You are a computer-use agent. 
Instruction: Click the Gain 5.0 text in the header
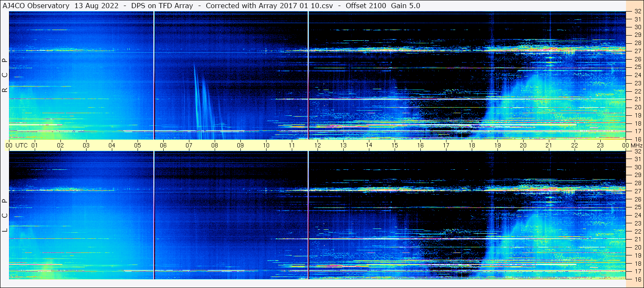tap(405, 6)
